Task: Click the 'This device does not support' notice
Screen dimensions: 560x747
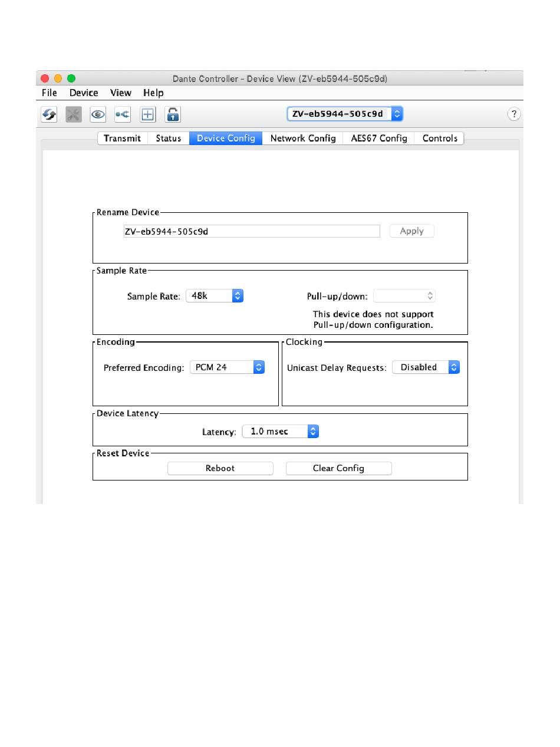Action: tap(373, 314)
